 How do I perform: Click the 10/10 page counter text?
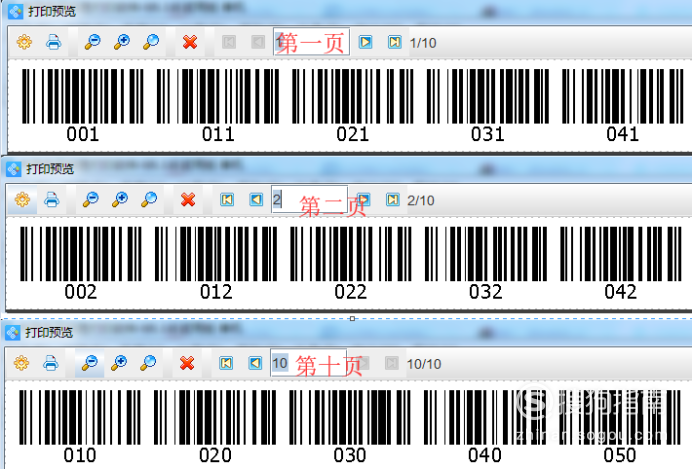424,364
